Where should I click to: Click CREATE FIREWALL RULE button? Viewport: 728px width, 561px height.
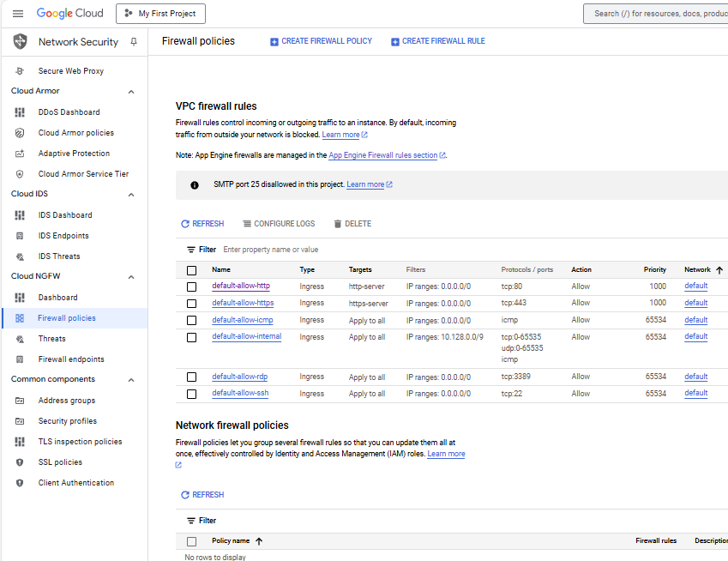(437, 41)
